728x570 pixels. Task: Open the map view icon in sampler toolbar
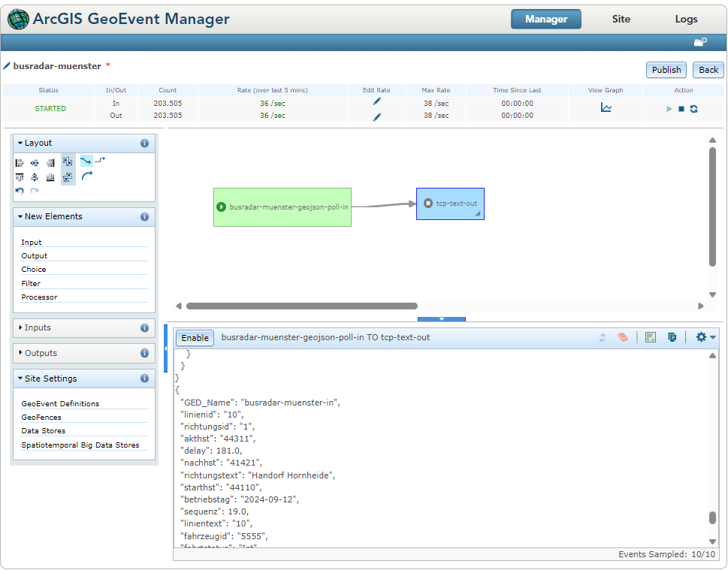(651, 337)
